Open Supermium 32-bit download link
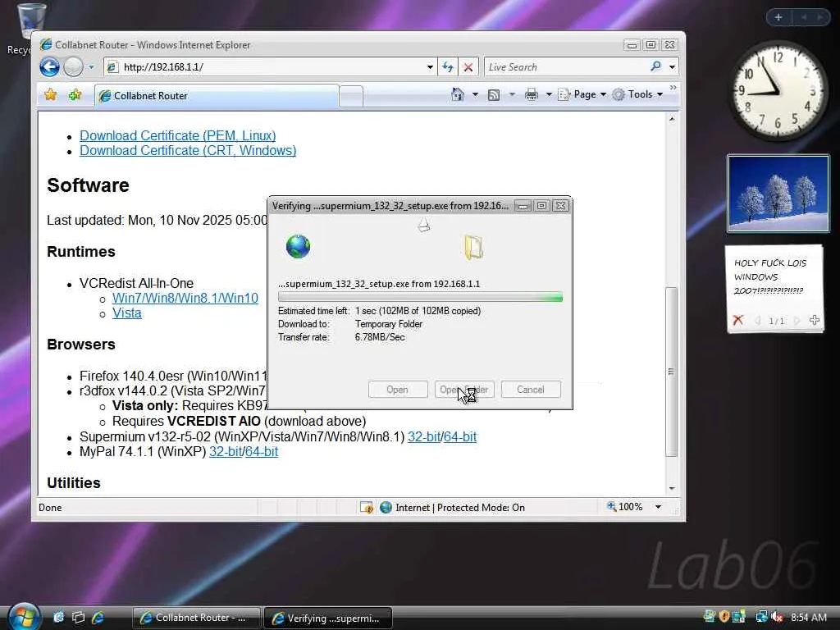The width and height of the screenshot is (840, 630). (424, 436)
